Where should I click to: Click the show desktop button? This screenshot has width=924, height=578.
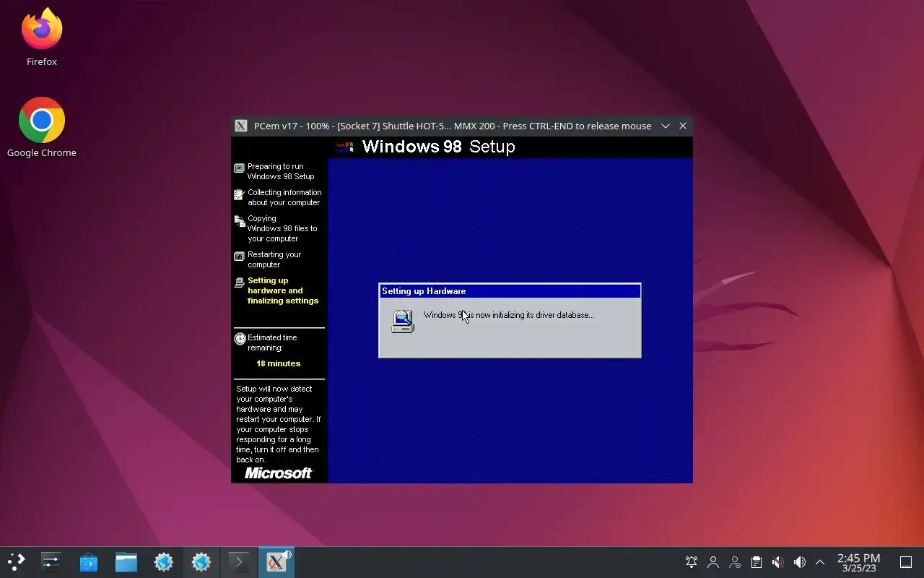pyautogui.click(x=906, y=562)
